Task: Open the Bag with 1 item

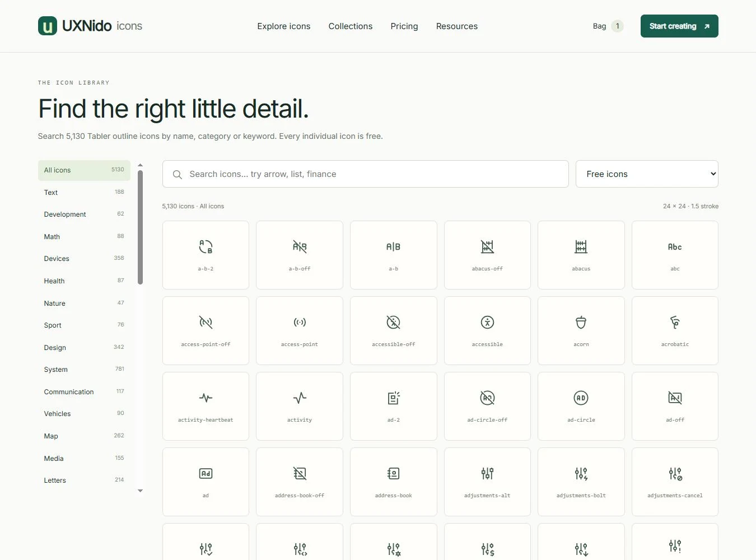Action: point(608,26)
